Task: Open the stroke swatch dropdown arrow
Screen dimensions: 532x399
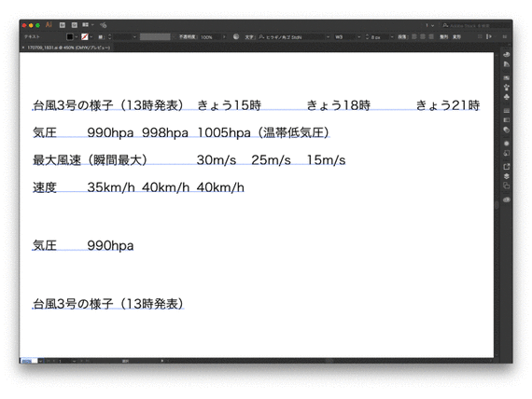Action: coord(91,36)
